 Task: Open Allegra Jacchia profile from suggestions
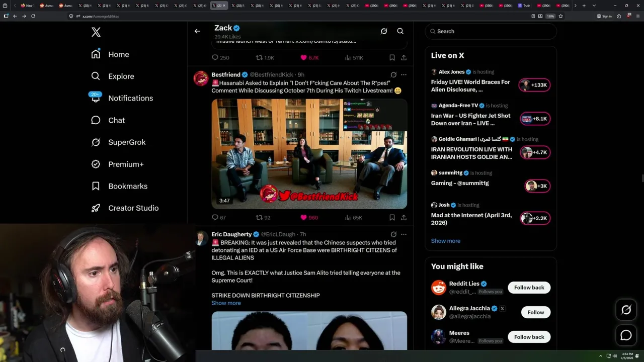pyautogui.click(x=469, y=308)
